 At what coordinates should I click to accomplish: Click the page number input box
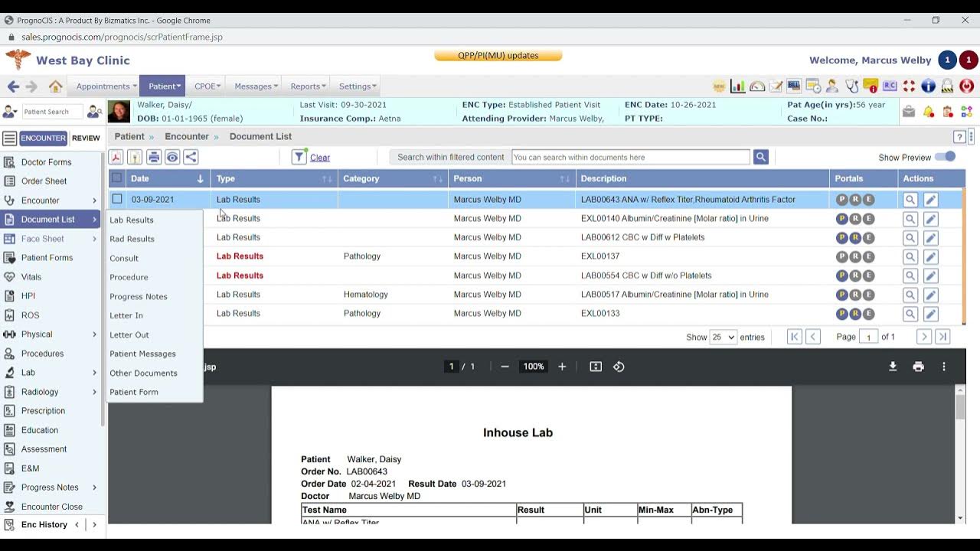pos(868,337)
